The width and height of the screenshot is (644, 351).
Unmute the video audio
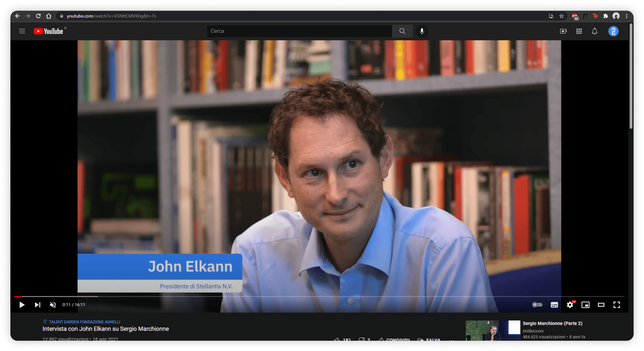(53, 305)
